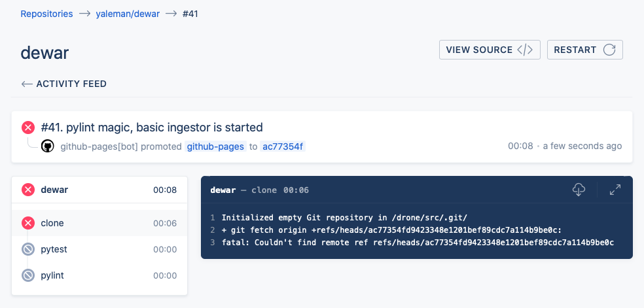The height and width of the screenshot is (308, 644).
Task: Download the clone step logs
Action: coord(579,190)
